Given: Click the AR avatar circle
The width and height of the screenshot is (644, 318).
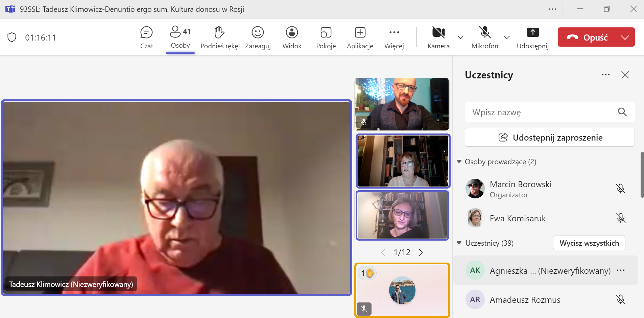Looking at the screenshot, I should click(x=475, y=299).
